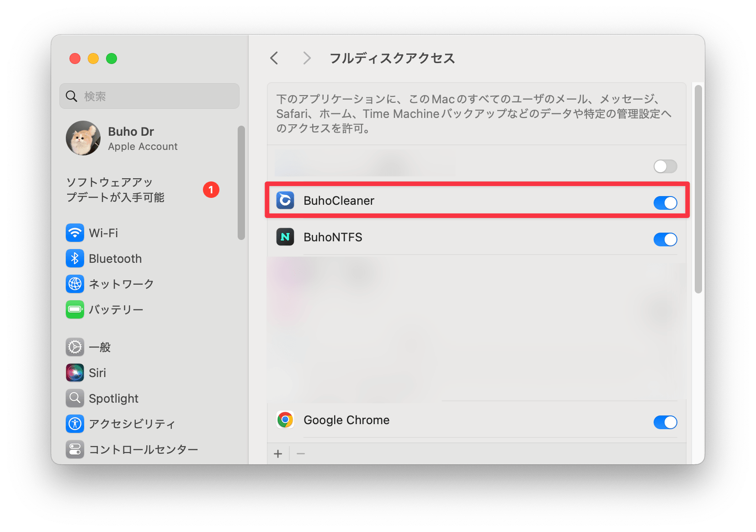
Task: Open ソフトウェアアップデートが入手可能 notice
Action: (x=143, y=190)
